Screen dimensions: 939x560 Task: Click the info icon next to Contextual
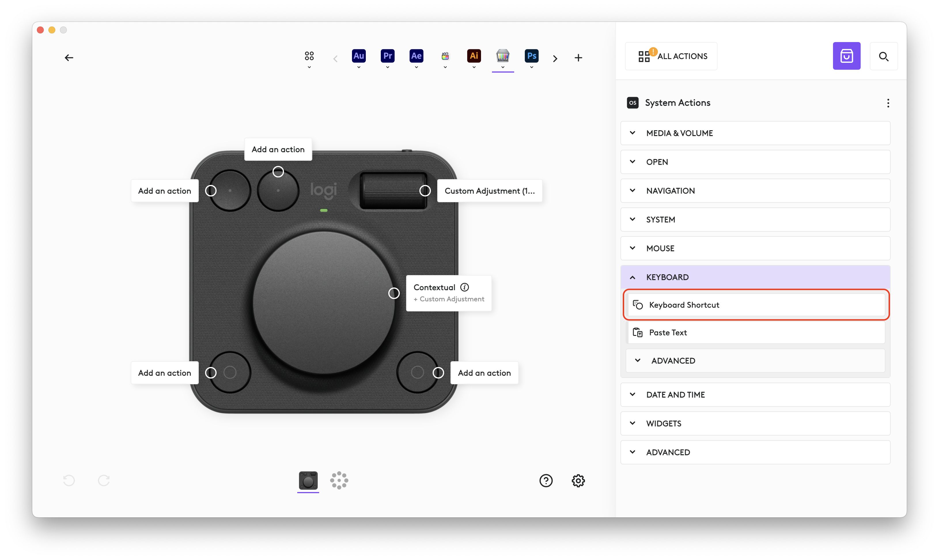point(464,287)
